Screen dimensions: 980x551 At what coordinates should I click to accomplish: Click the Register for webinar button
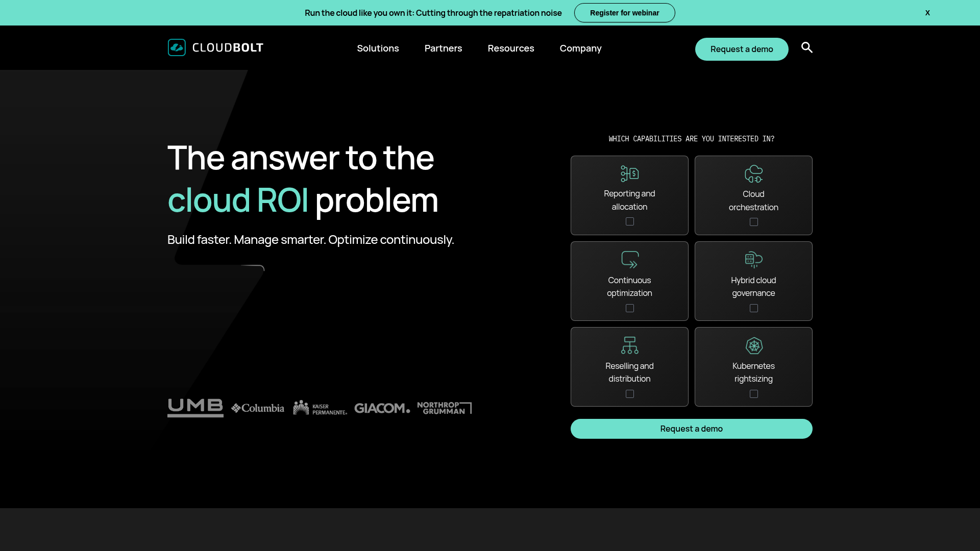624,13
